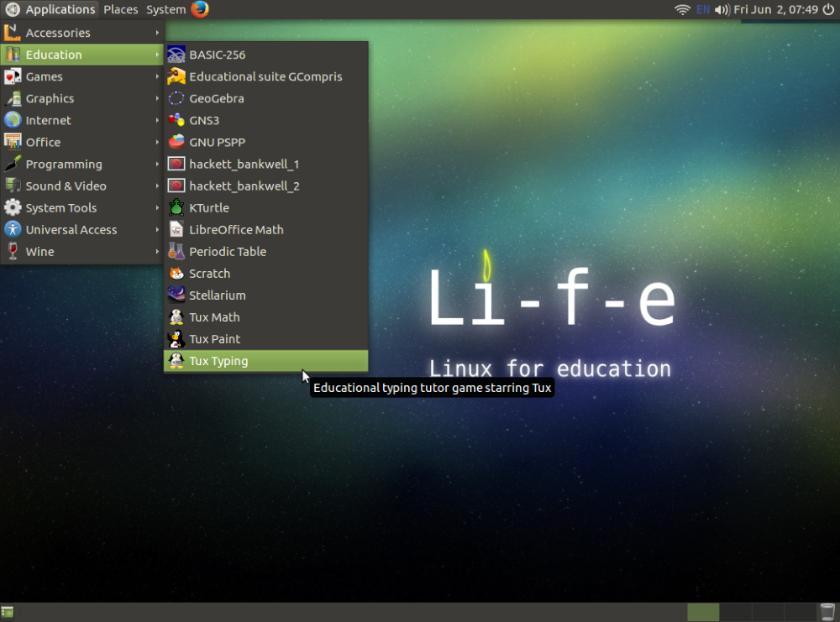Open the Applications menu in the top panel
The width and height of the screenshot is (840, 622).
point(50,9)
